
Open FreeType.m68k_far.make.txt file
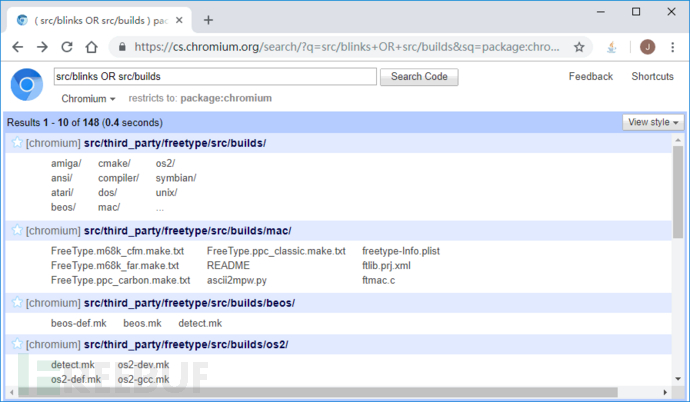tap(115, 266)
